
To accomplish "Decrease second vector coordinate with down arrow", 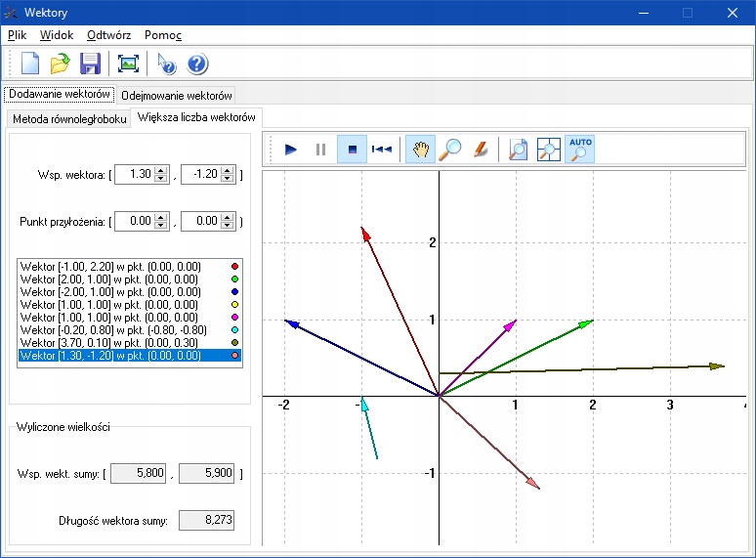I will click(229, 179).
